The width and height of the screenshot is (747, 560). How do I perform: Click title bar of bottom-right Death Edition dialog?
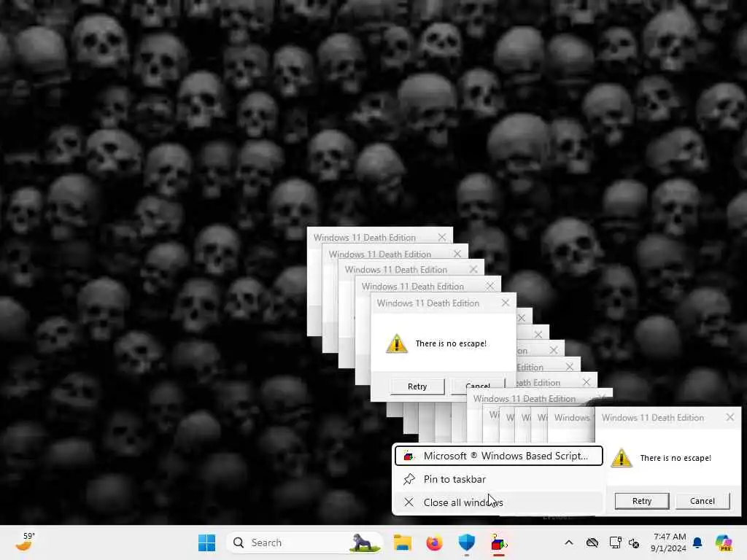668,418
